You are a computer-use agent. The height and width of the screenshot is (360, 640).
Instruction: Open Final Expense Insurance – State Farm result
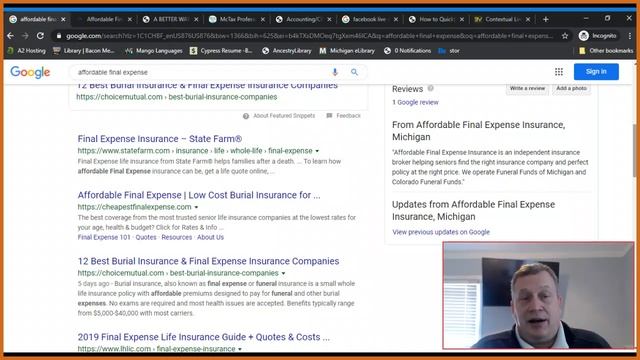point(160,139)
